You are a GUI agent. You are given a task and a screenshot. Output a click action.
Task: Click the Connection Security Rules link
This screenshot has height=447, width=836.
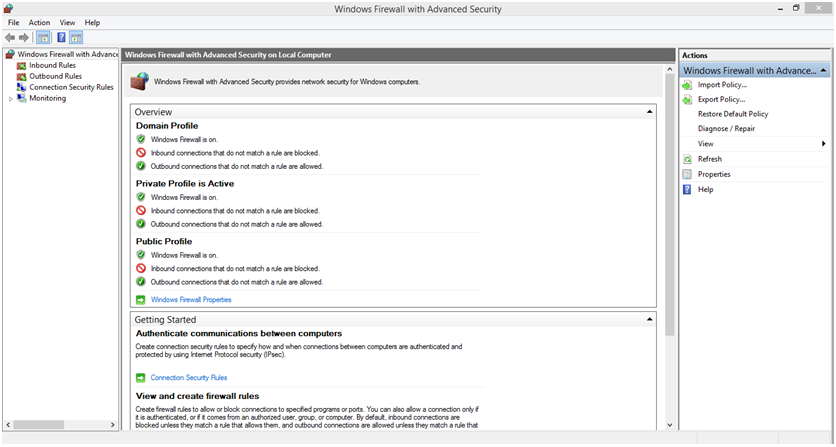[x=188, y=377]
